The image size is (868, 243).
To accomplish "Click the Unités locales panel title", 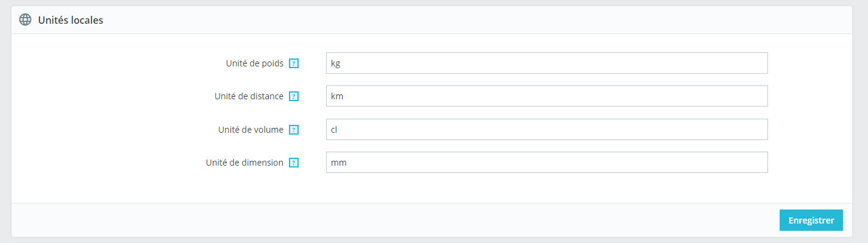I will coord(71,20).
